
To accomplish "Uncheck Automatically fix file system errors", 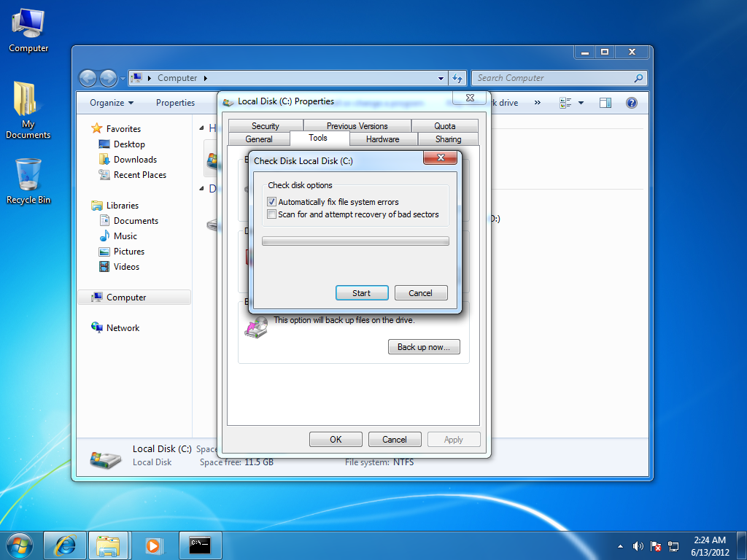I will [271, 201].
